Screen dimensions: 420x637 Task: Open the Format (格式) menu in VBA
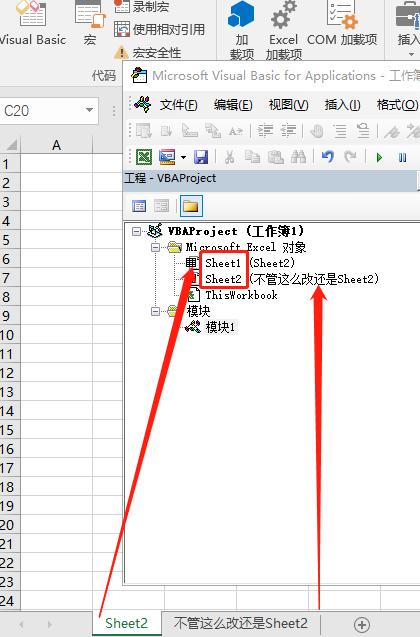coord(397,105)
